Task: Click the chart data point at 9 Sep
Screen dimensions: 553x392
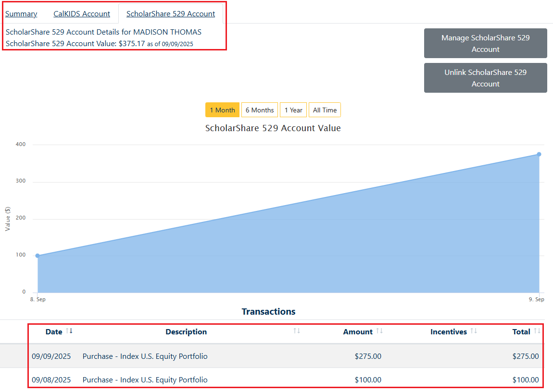Action: point(539,154)
